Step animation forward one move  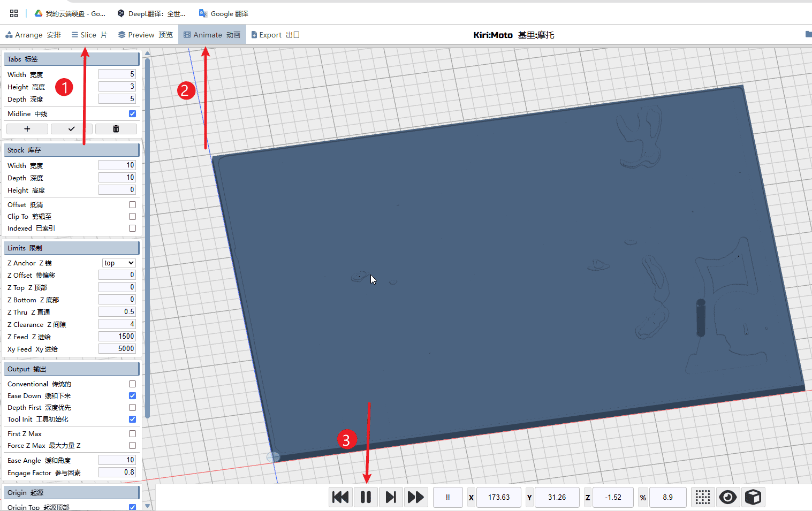pos(391,497)
